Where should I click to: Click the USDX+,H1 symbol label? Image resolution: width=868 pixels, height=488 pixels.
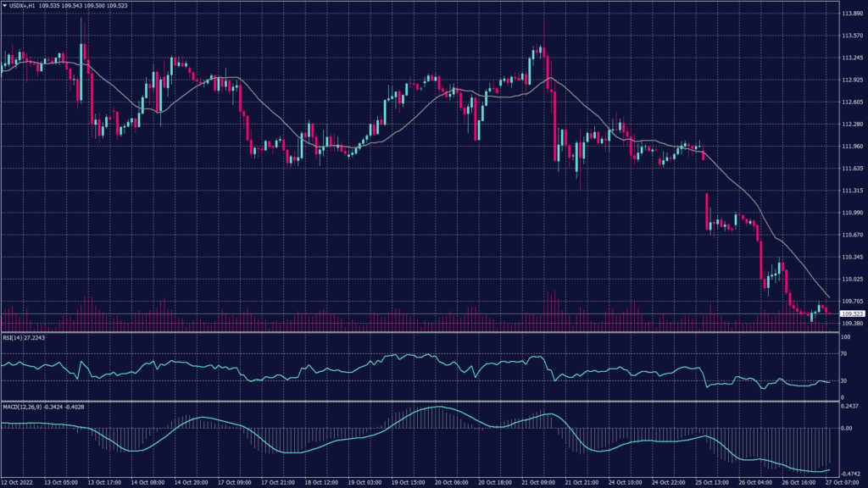[22, 7]
